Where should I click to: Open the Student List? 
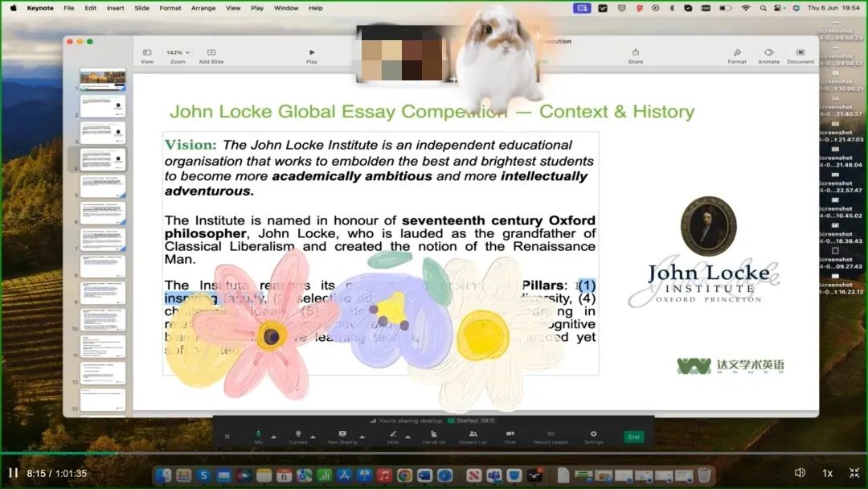[473, 437]
